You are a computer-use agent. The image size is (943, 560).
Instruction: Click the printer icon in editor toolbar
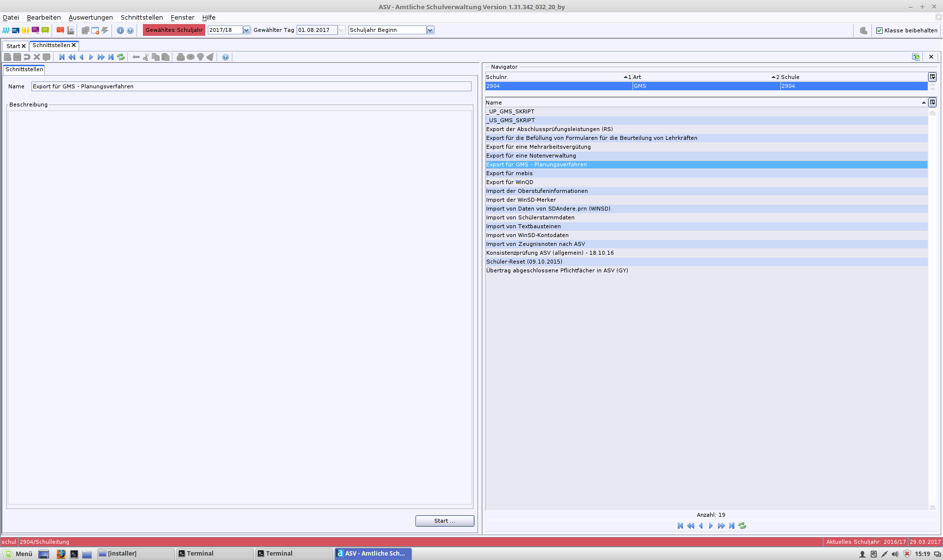pyautogui.click(x=181, y=57)
